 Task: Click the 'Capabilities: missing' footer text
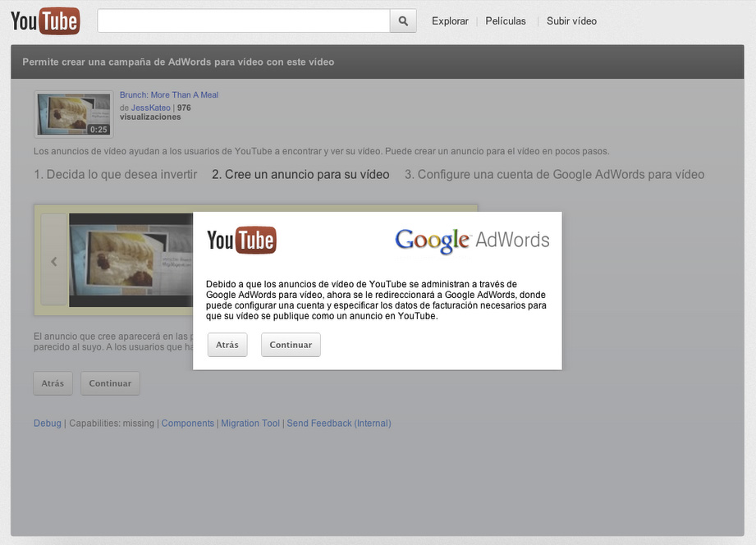click(x=112, y=424)
